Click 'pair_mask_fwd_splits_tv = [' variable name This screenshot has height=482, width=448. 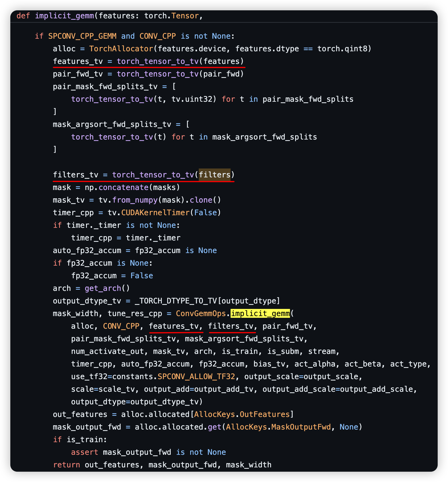coord(105,87)
